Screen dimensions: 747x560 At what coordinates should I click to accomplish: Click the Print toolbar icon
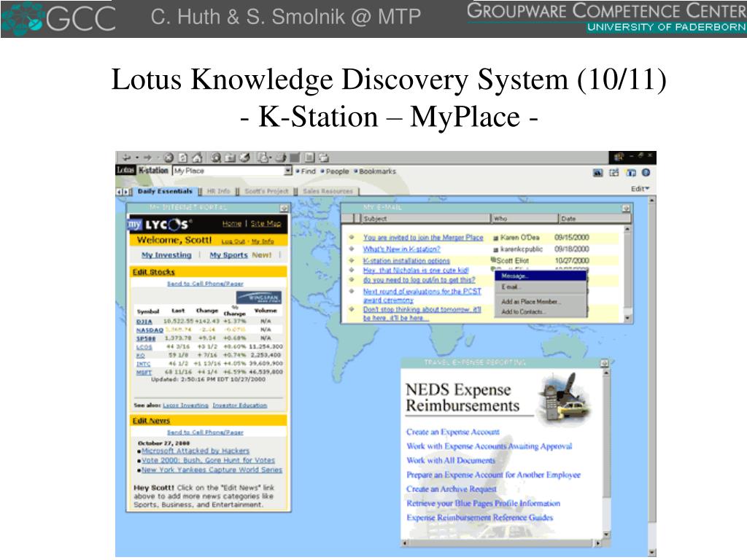[x=281, y=157]
